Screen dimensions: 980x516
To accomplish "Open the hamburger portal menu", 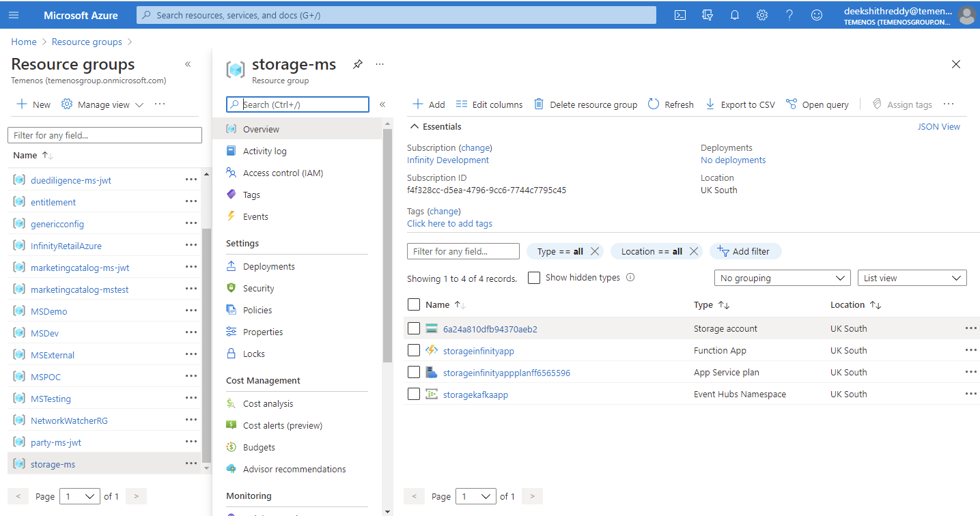I will click(14, 15).
